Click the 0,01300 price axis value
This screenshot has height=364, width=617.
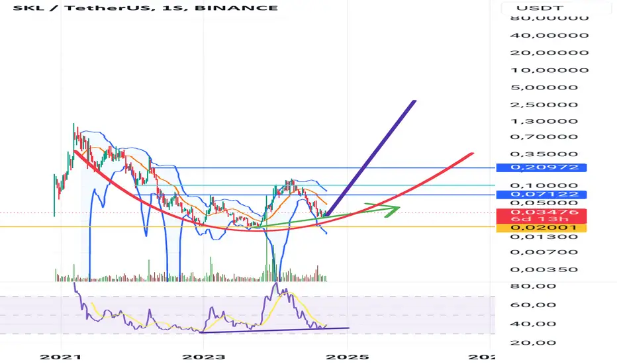pyautogui.click(x=544, y=236)
